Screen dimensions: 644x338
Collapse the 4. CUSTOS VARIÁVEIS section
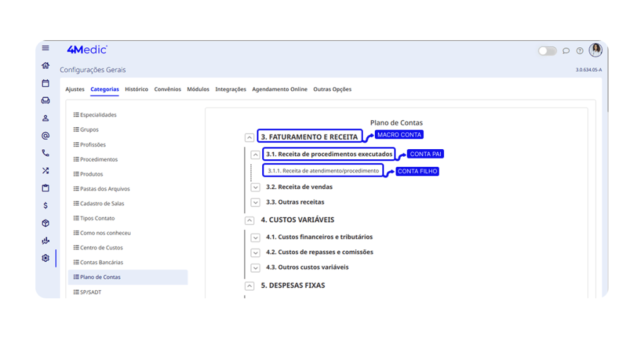[250, 220]
